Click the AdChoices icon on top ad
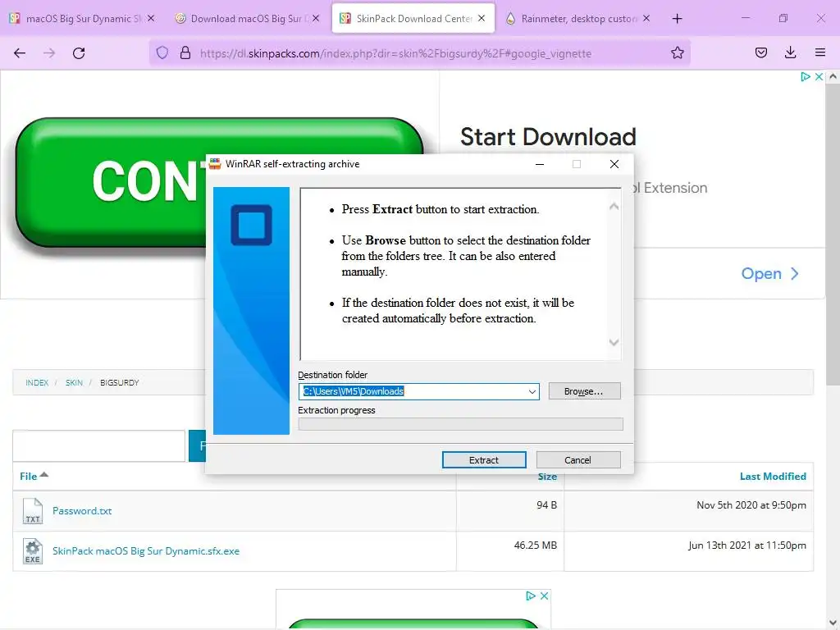840x630 pixels. click(x=806, y=77)
